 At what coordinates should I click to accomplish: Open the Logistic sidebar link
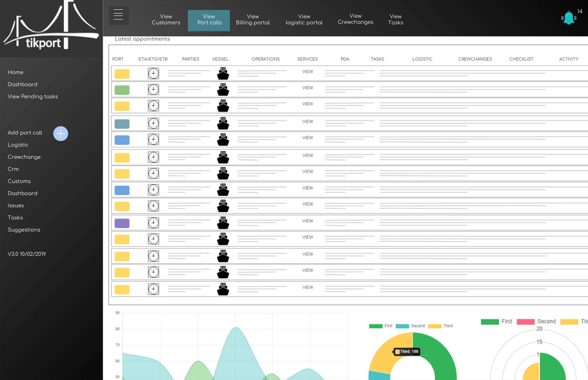point(18,145)
